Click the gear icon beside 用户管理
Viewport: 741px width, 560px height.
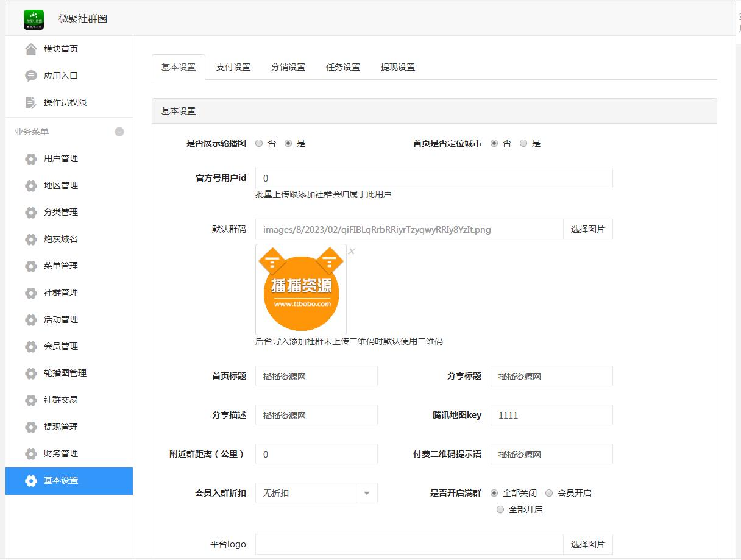click(x=31, y=158)
